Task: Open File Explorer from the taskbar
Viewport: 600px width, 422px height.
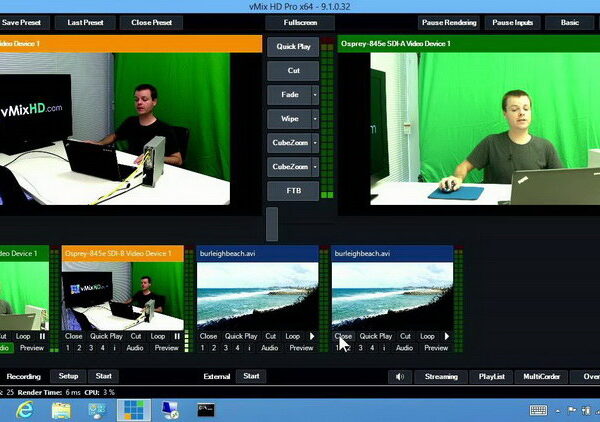Action: pos(61,411)
